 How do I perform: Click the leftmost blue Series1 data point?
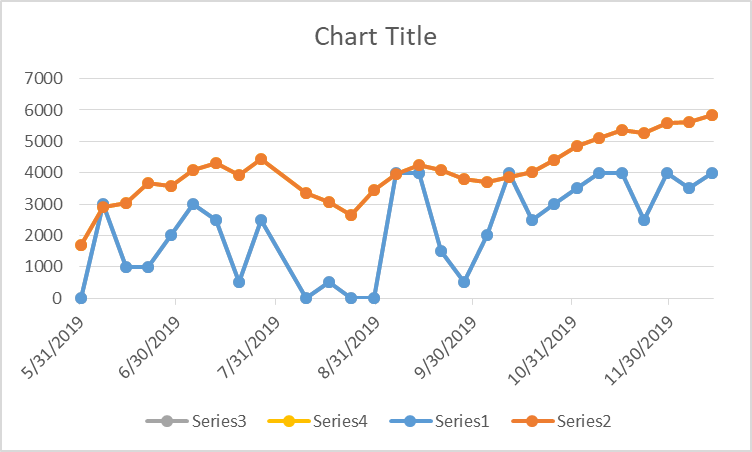point(81,298)
